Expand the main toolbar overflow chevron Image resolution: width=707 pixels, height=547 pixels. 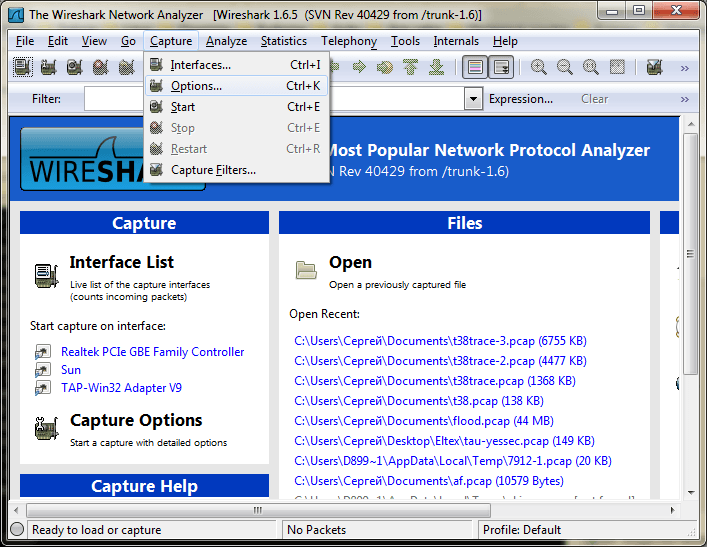click(x=684, y=68)
